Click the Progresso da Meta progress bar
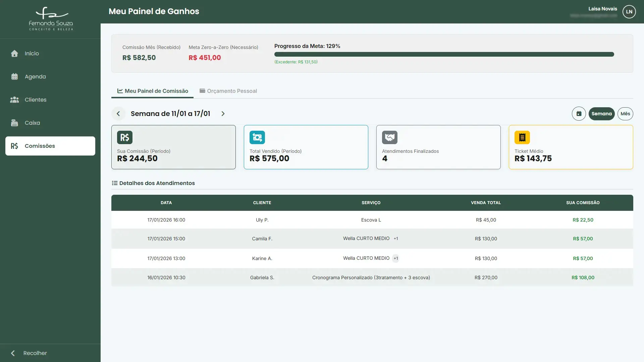This screenshot has width=644, height=362. click(444, 54)
